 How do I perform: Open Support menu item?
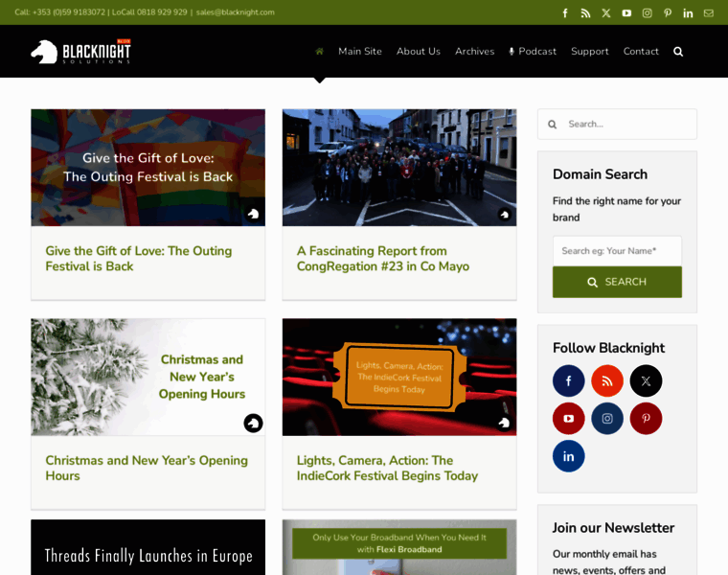[590, 52]
